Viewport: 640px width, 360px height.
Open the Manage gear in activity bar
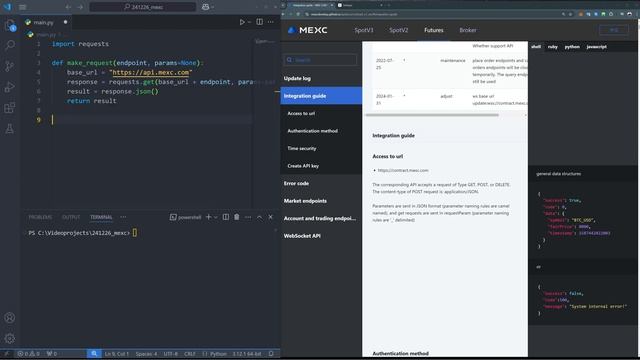click(10, 338)
